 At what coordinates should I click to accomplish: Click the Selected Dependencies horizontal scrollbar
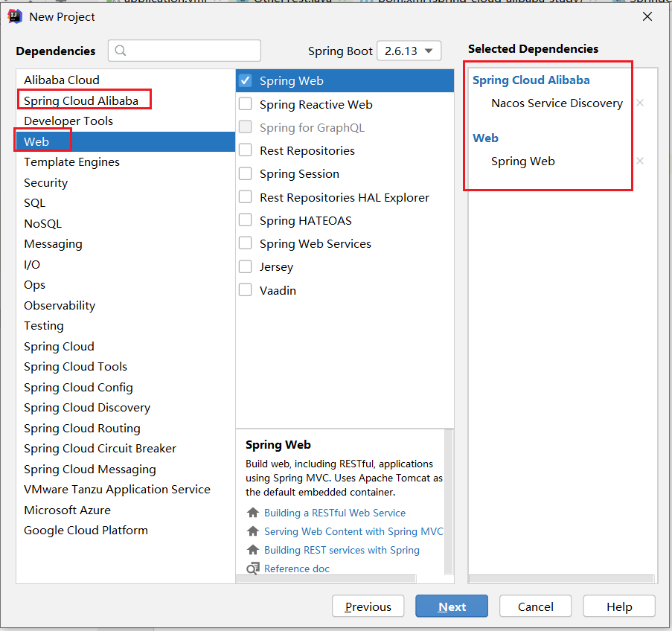[x=561, y=579]
